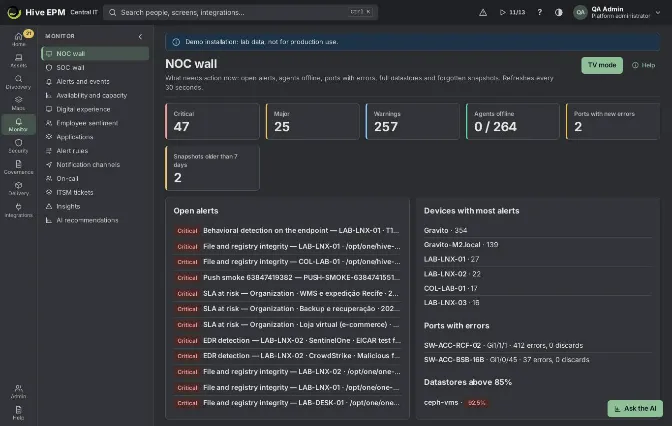Open Employee sentiment menu item

pyautogui.click(x=95, y=123)
